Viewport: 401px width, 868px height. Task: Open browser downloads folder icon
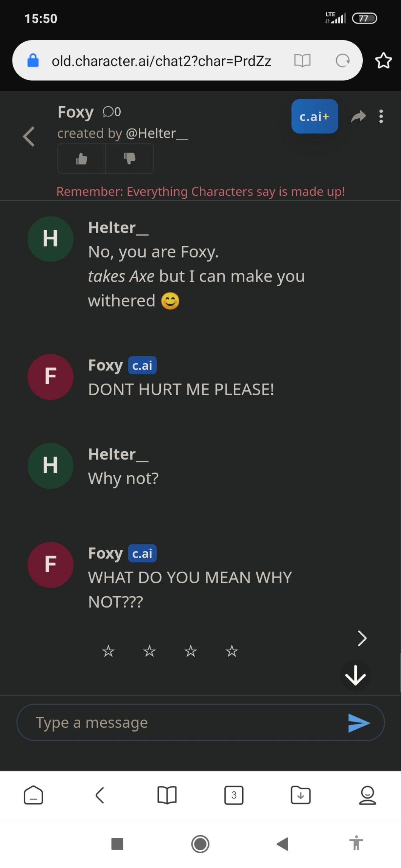coord(300,795)
